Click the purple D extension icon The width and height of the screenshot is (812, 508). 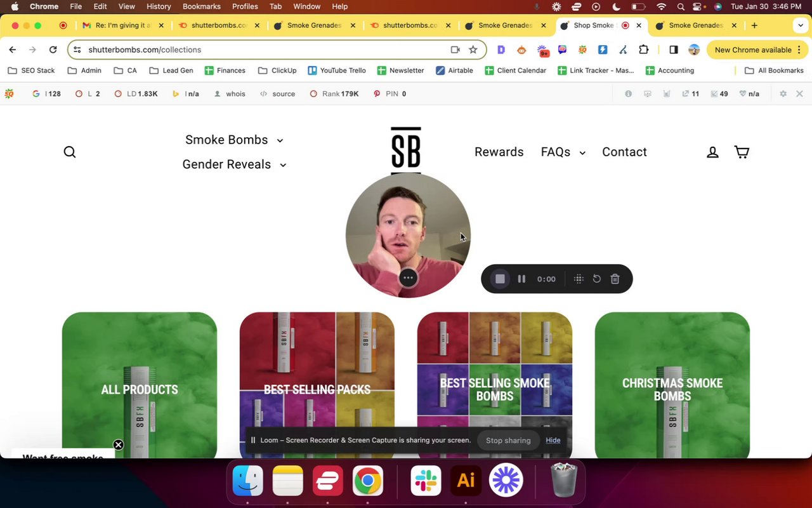501,50
